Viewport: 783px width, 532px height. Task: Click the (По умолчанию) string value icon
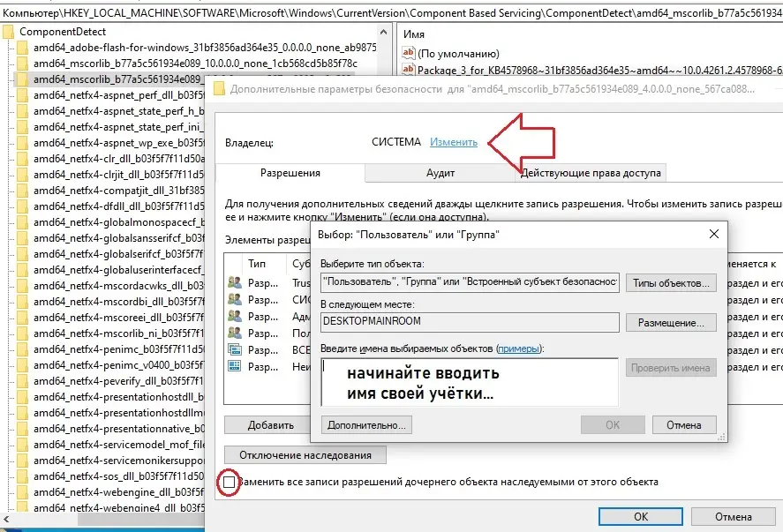pos(409,52)
